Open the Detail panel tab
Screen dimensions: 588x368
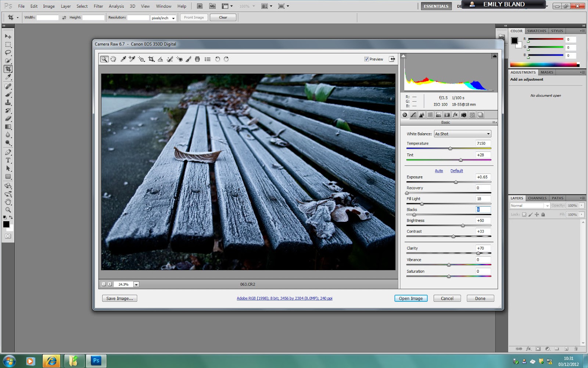click(x=422, y=115)
